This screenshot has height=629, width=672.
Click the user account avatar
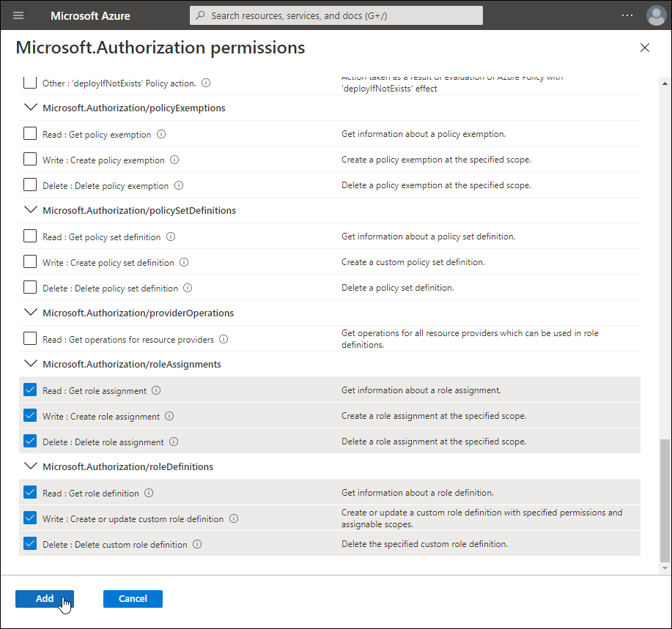655,15
